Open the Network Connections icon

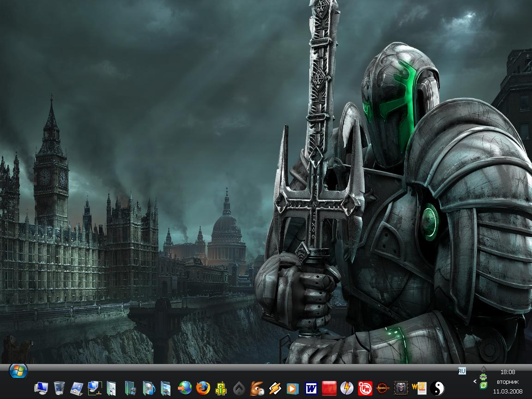coord(95,388)
